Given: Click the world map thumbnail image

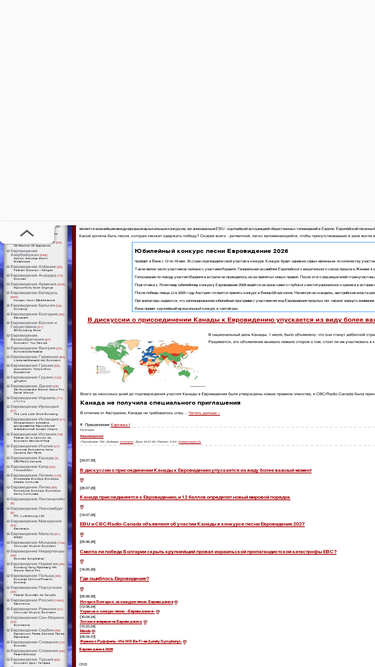Looking at the screenshot, I should (147, 362).
